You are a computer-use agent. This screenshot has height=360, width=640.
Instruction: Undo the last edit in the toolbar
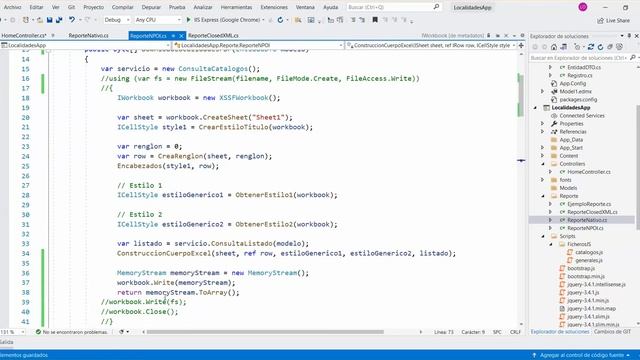71,20
